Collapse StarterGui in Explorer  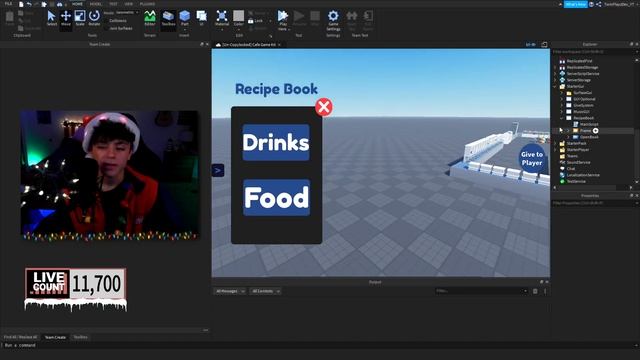coord(555,87)
